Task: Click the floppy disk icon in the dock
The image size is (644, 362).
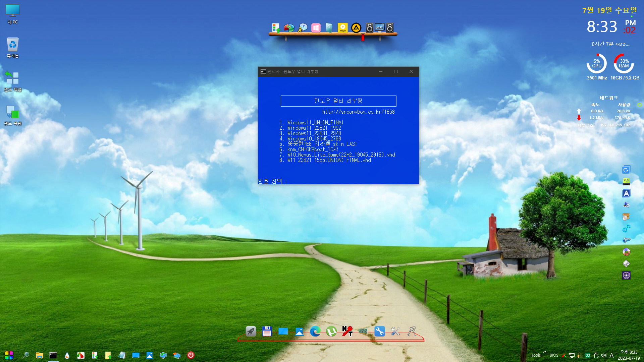Action: [267, 331]
